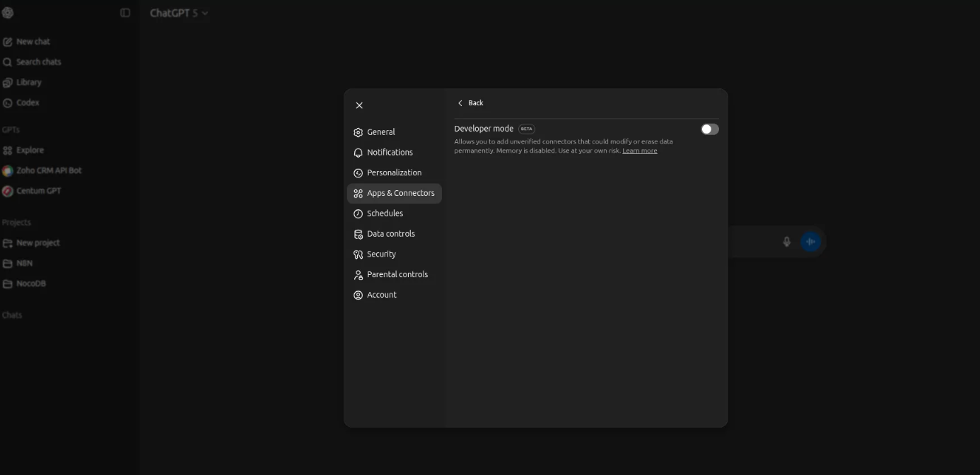980x475 pixels.
Task: Click the Developer mode heading text
Action: pos(484,129)
